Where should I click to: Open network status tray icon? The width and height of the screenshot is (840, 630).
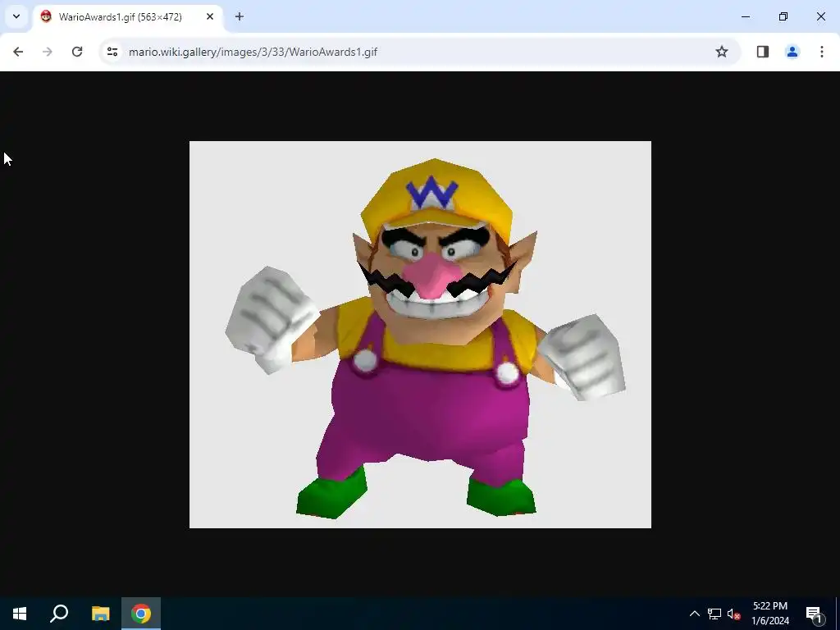click(714, 614)
